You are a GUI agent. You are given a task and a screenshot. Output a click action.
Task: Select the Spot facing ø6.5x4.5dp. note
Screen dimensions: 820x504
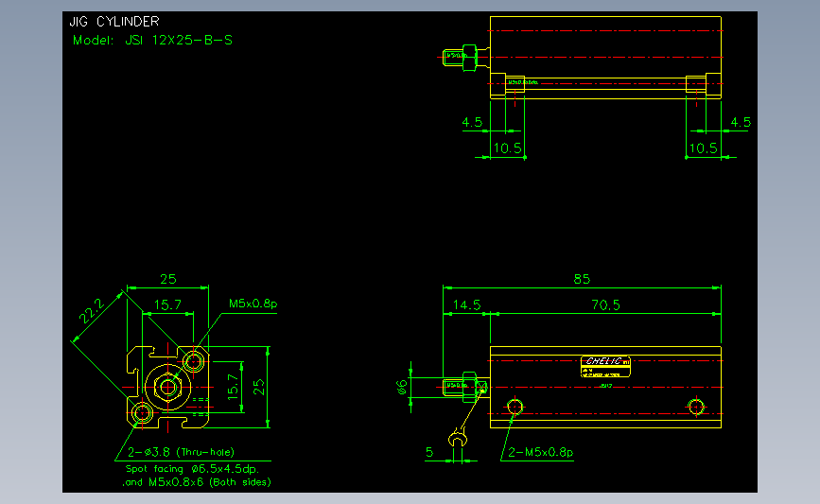tap(192, 469)
